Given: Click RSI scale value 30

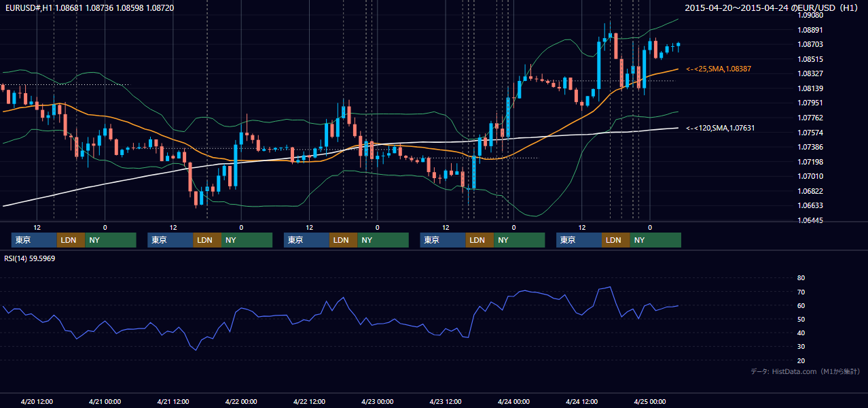Looking at the screenshot, I should tap(801, 347).
